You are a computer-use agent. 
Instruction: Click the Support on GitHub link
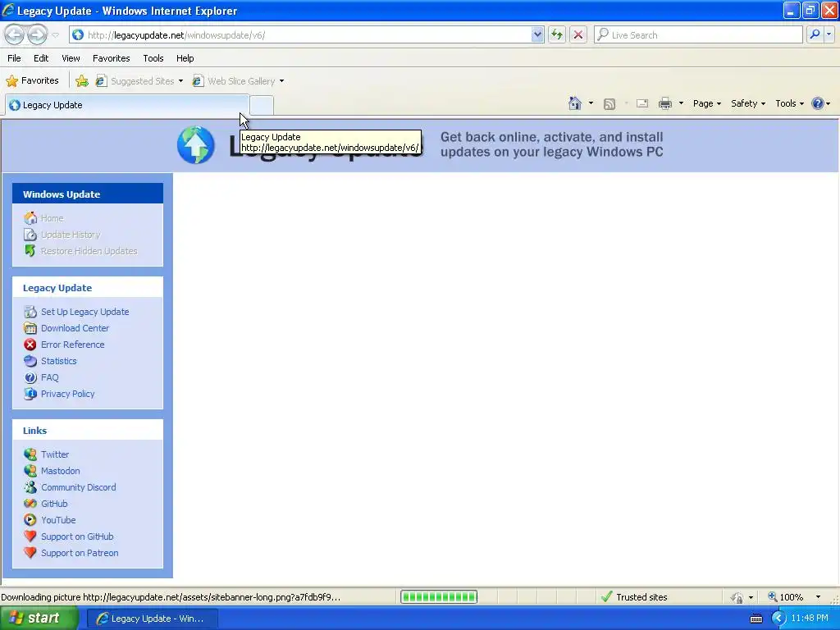[x=77, y=536]
